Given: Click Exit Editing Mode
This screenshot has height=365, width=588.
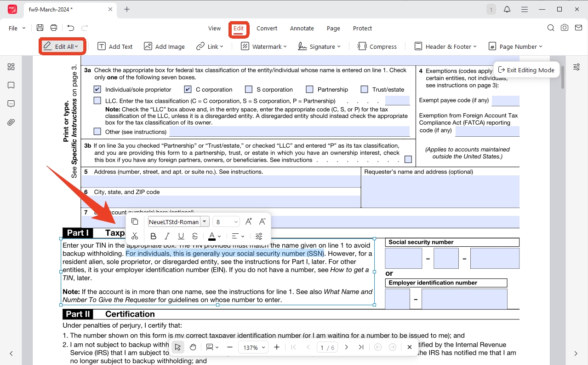Looking at the screenshot, I should (526, 70).
